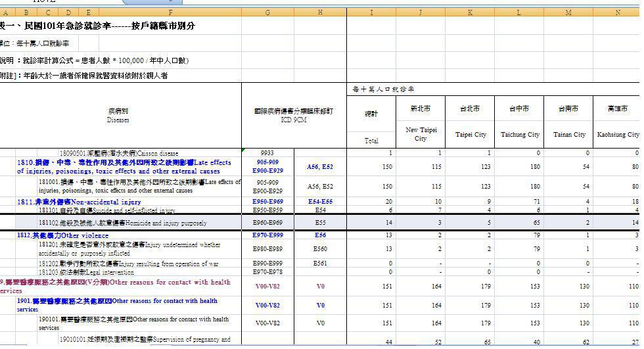This screenshot has height=349, width=644.
Task: Click the Taichung City header cell
Action: [x=520, y=134]
